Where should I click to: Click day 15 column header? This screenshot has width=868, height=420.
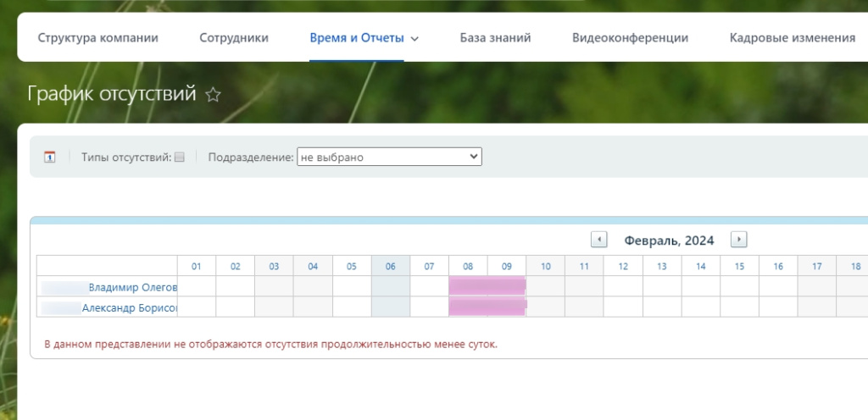739,266
